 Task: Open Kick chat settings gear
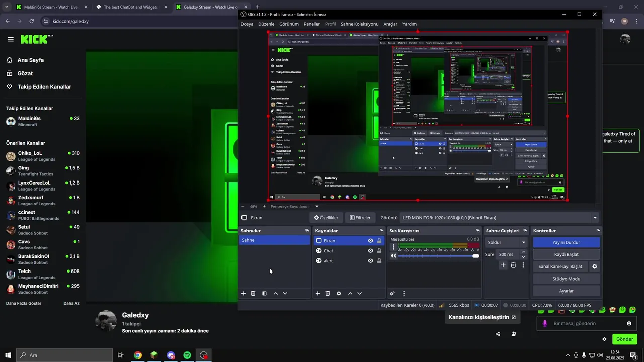(604, 339)
